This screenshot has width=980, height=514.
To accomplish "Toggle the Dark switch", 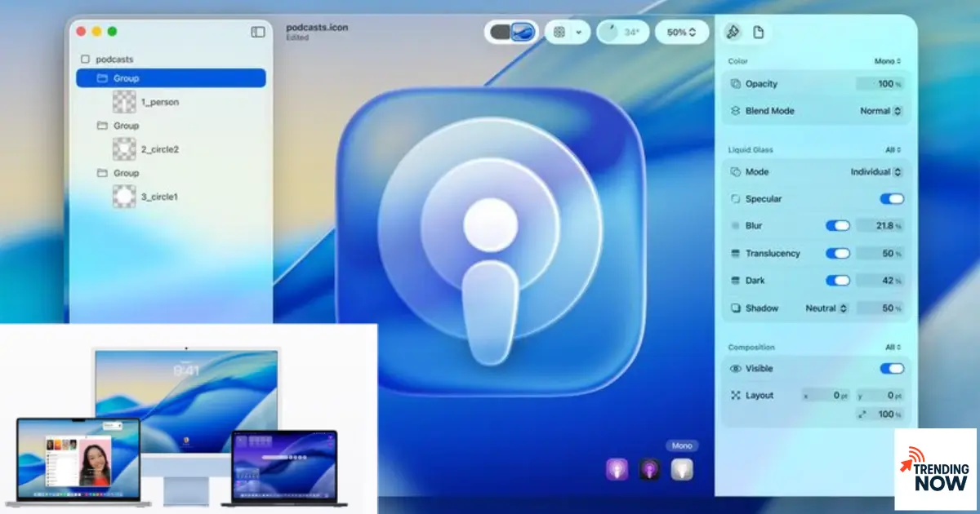I will [838, 281].
